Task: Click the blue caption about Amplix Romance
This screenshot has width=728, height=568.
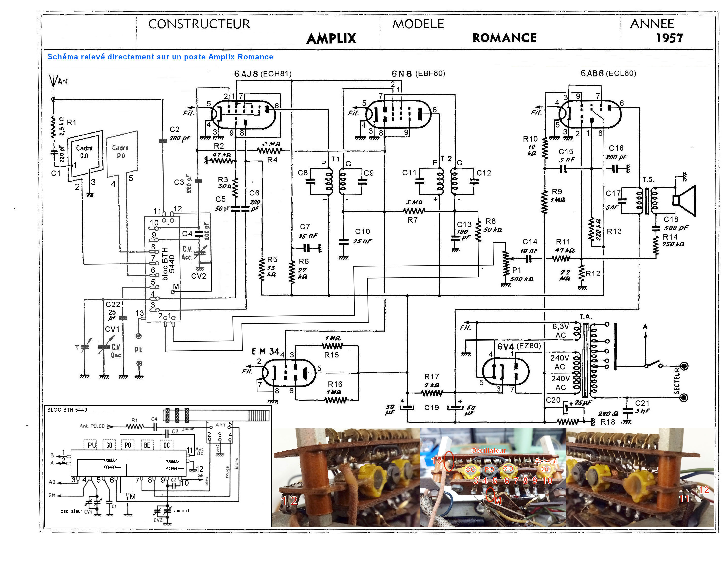Action: pyautogui.click(x=160, y=57)
